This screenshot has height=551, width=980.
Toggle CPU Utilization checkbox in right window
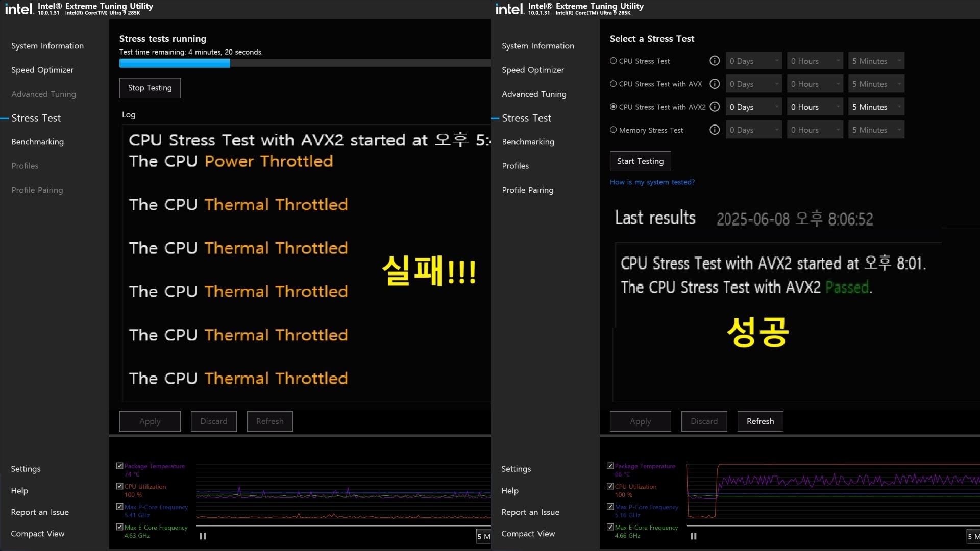(x=610, y=486)
